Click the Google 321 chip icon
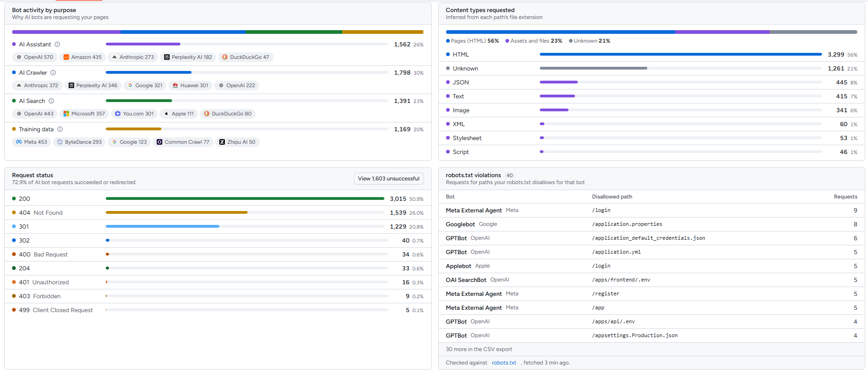 130,86
